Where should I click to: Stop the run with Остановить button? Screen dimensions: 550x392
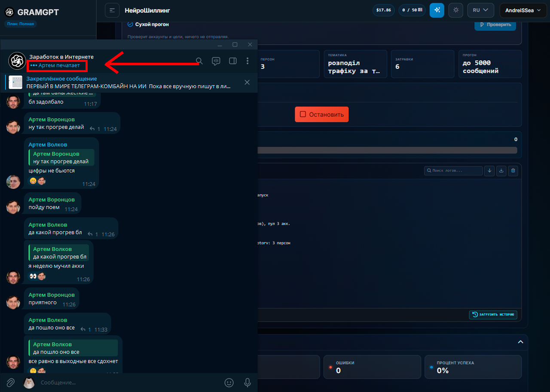click(322, 114)
